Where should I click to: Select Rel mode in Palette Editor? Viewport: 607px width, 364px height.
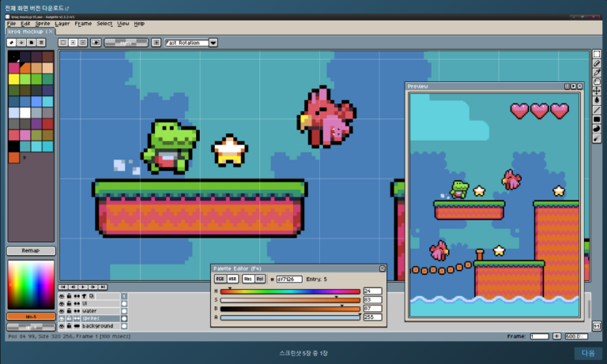coord(260,279)
